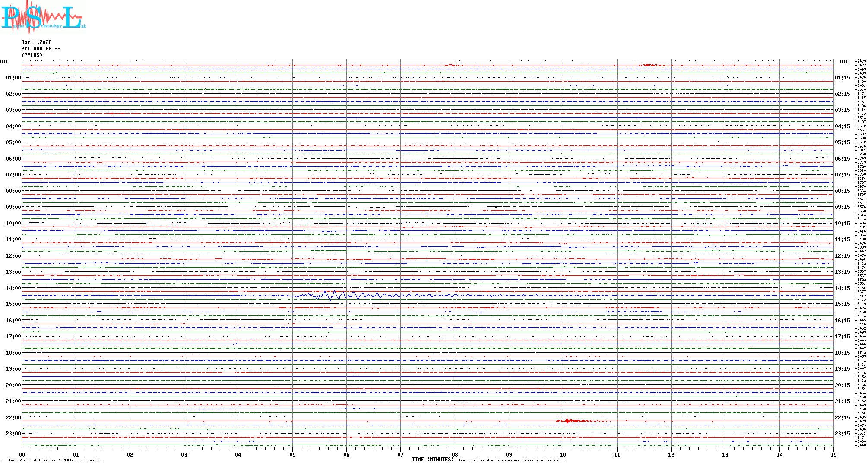Click the PSL Seismology Lab logo

tap(43, 17)
